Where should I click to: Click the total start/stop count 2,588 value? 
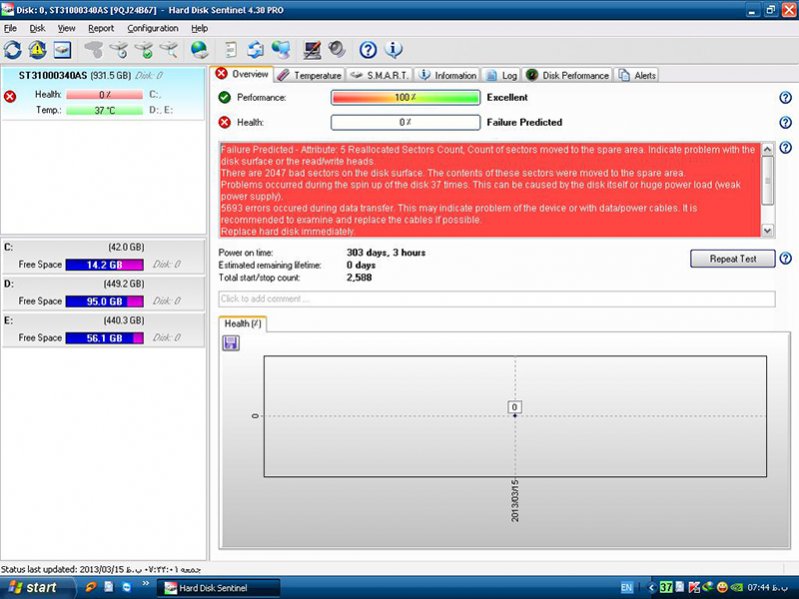tap(359, 278)
